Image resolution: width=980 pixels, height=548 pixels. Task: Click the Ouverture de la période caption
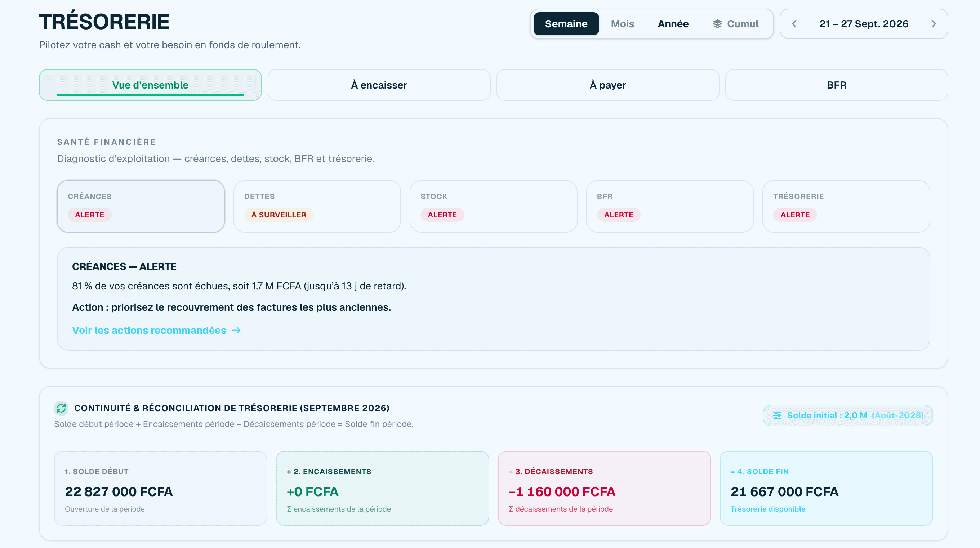point(104,509)
